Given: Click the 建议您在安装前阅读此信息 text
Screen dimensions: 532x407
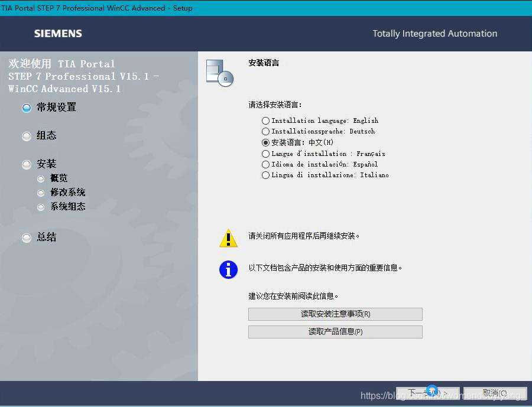Looking at the screenshot, I should (293, 296).
